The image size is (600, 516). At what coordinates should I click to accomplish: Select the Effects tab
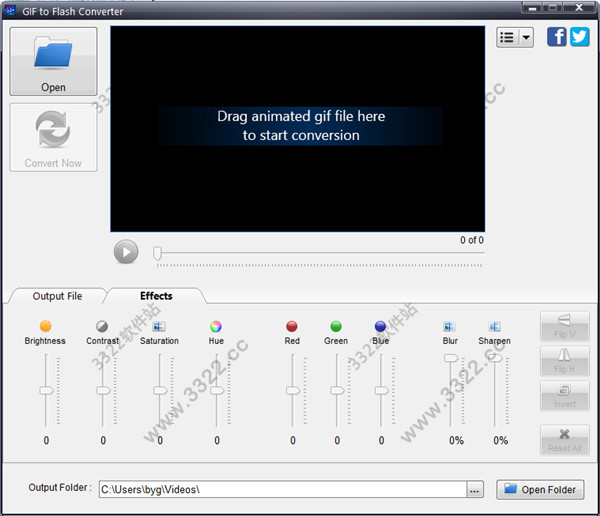156,296
